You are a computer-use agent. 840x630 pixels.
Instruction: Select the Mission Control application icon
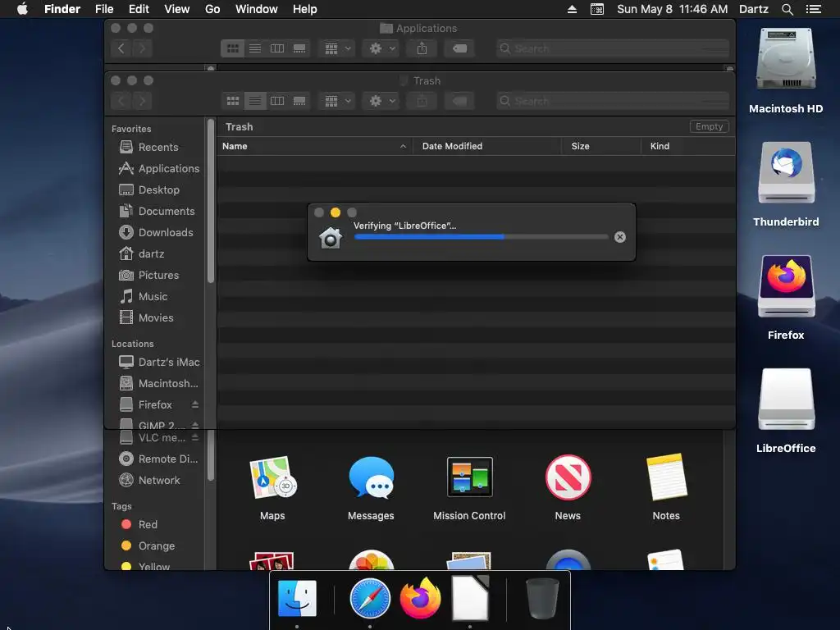coord(470,477)
